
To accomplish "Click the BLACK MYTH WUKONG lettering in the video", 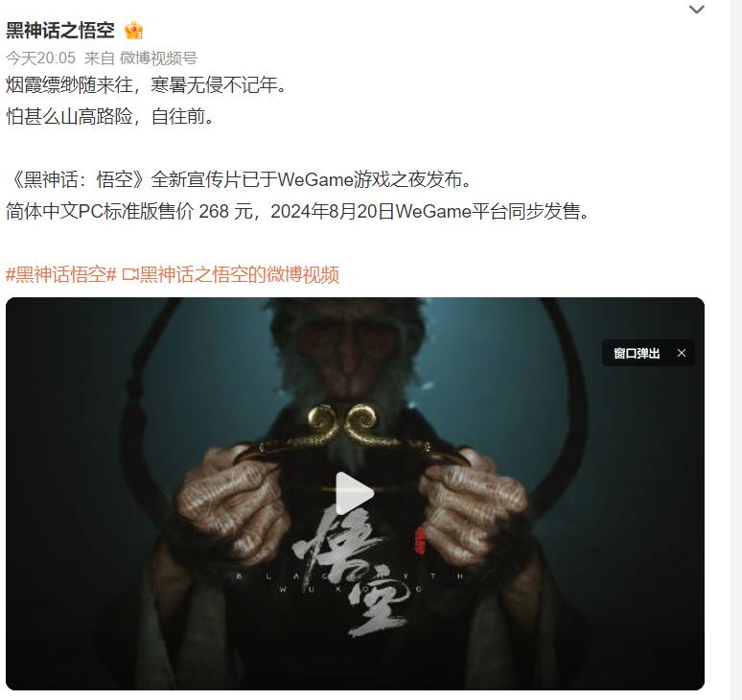I will (349, 583).
